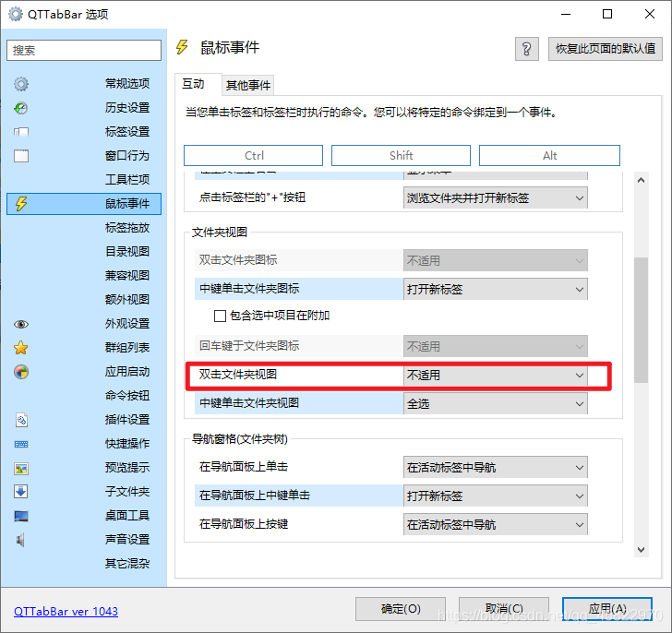This screenshot has height=633, width=672.
Task: Click the 点击标签栏的"+"按钮 label
Action: coord(252,197)
